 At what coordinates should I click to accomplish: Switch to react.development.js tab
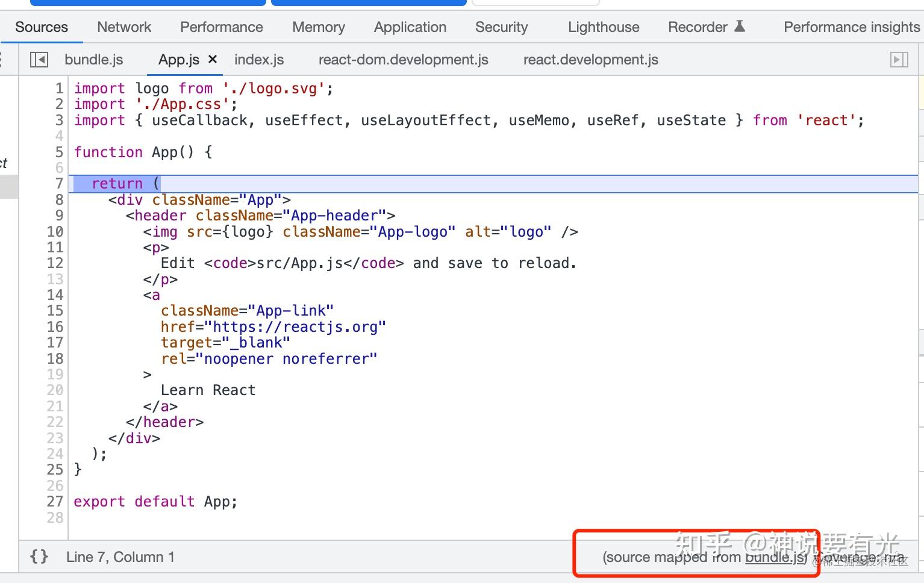590,59
